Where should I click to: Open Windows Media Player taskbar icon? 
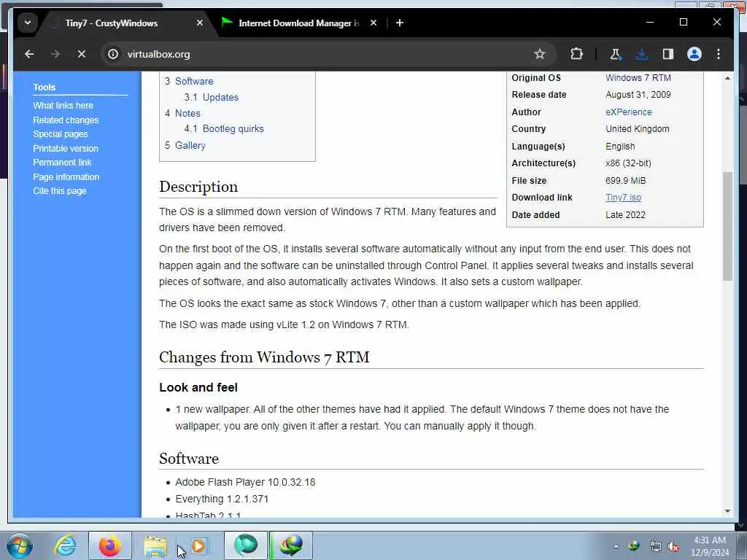198,545
